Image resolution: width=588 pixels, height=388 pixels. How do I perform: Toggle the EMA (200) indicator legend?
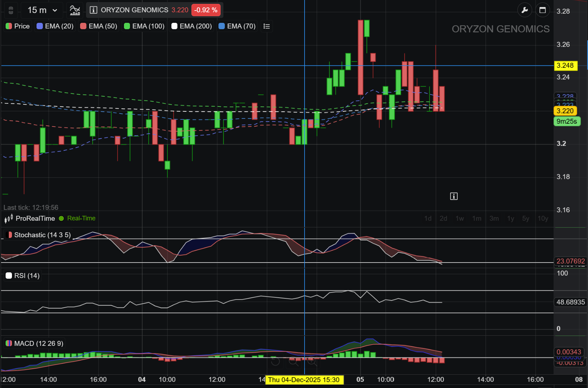[192, 26]
